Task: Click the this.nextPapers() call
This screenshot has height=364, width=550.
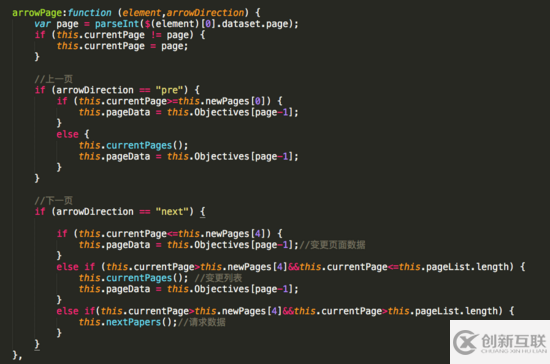Action: click(128, 322)
